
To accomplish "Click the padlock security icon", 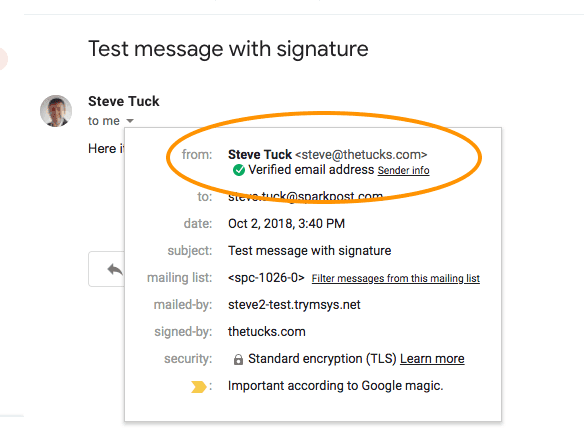I will tap(238, 359).
